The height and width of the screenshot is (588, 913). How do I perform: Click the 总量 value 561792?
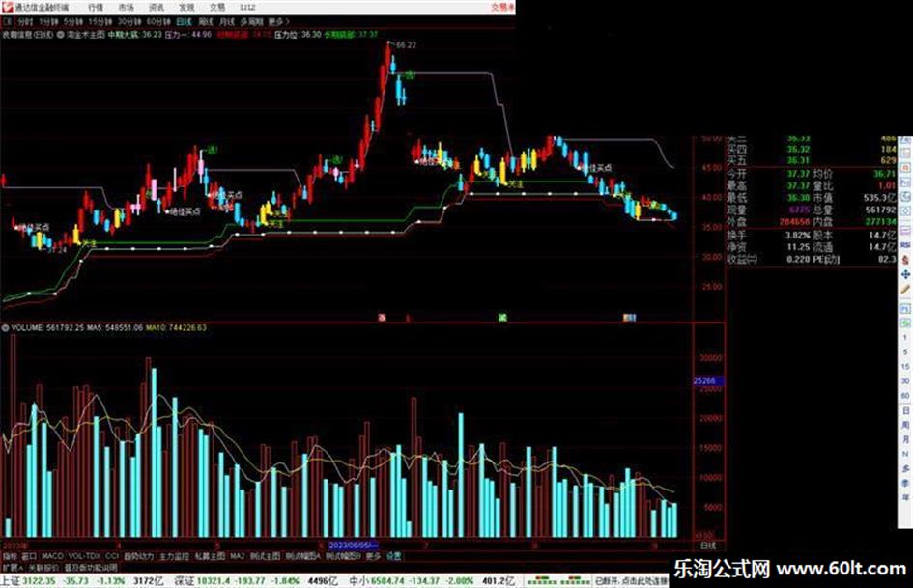pyautogui.click(x=880, y=210)
